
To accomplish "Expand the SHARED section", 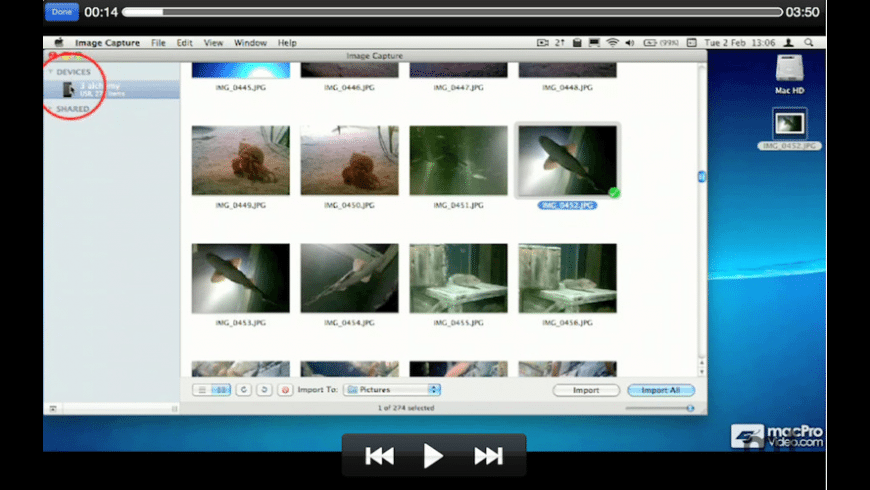I will point(50,109).
